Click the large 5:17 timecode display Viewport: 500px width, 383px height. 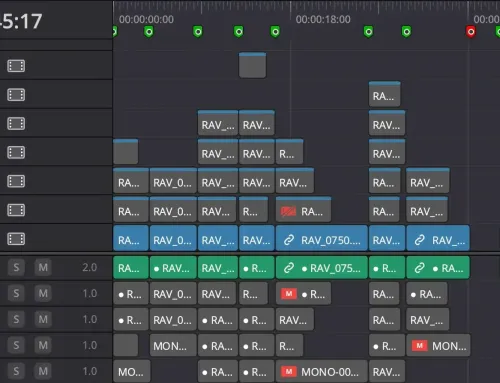tap(21, 21)
